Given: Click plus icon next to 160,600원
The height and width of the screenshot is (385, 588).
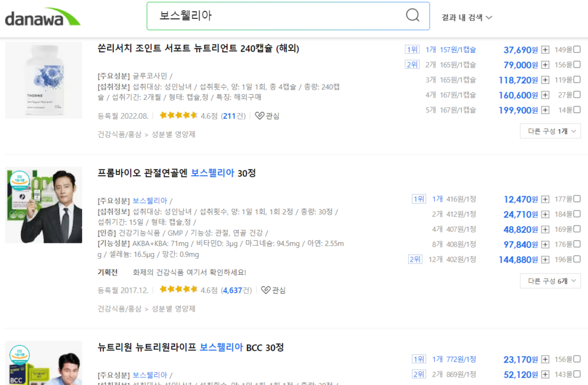Looking at the screenshot, I should point(546,95).
